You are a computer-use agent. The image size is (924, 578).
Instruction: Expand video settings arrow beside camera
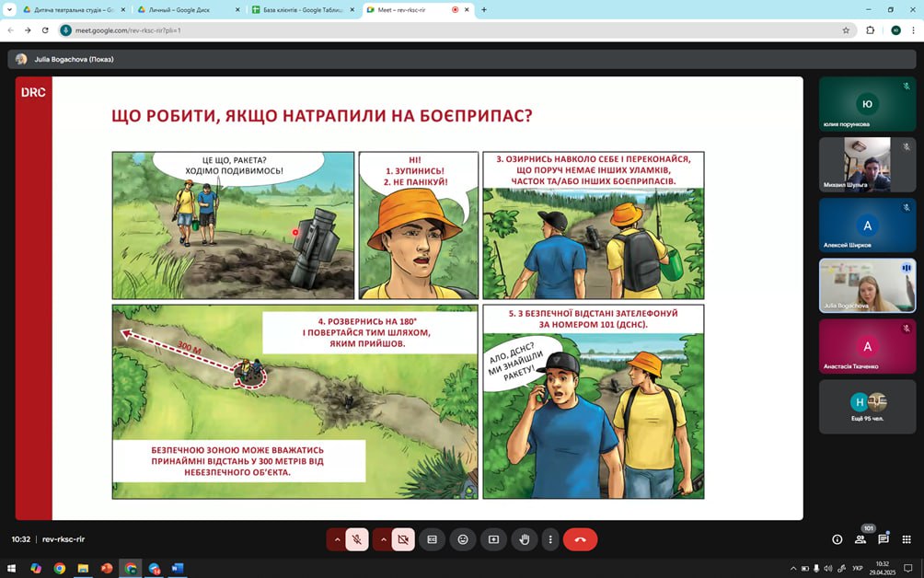[383, 539]
